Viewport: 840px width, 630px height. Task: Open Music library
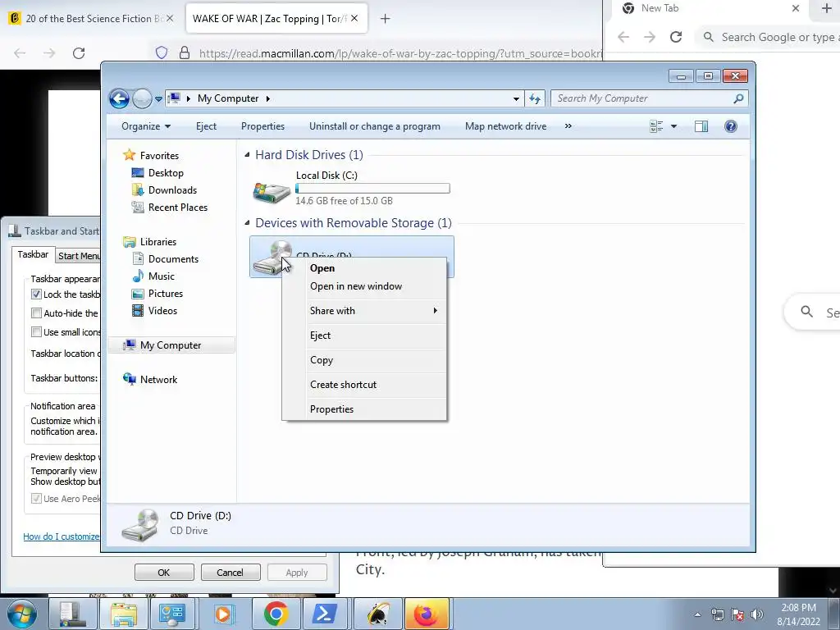pyautogui.click(x=162, y=276)
